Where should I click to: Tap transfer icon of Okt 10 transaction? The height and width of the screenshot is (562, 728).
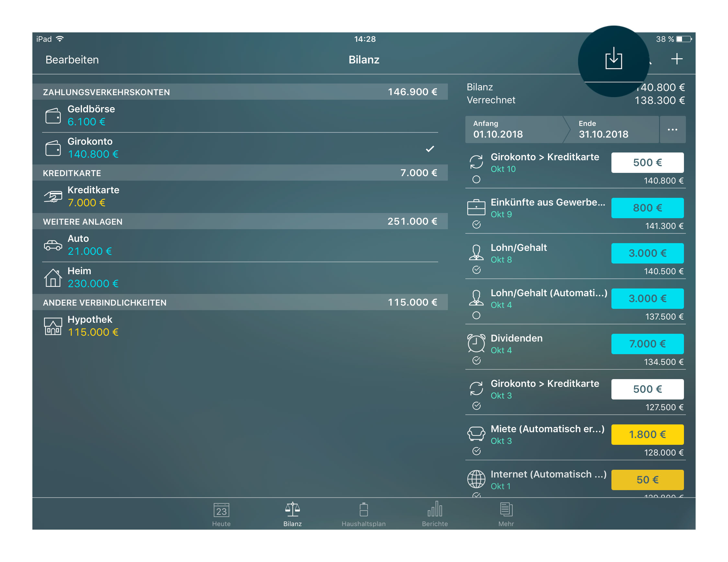coord(476,162)
